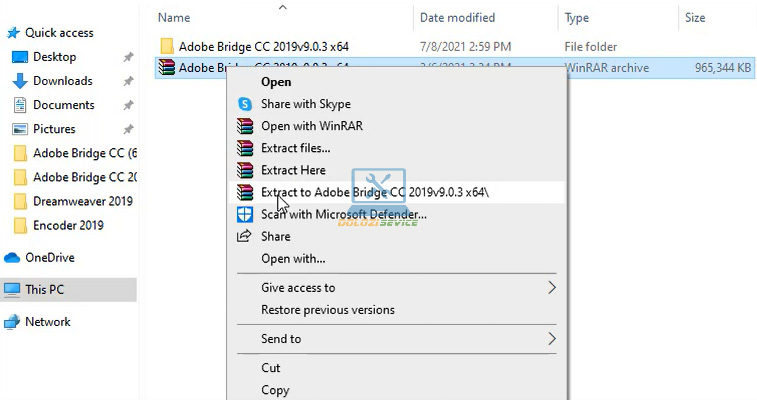
Task: Click the OneDrive cloud icon
Action: tap(12, 257)
